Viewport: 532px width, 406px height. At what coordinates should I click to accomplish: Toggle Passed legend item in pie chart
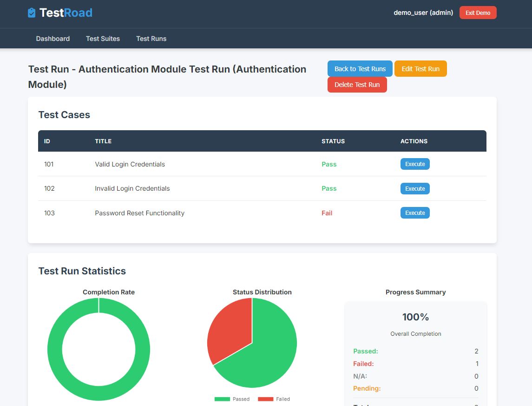point(232,399)
